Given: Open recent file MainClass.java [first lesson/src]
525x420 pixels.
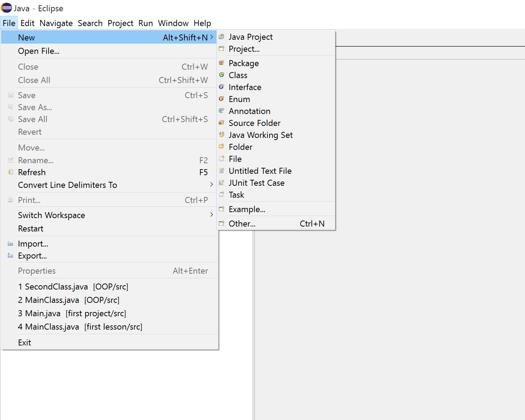Looking at the screenshot, I should click(109, 327).
